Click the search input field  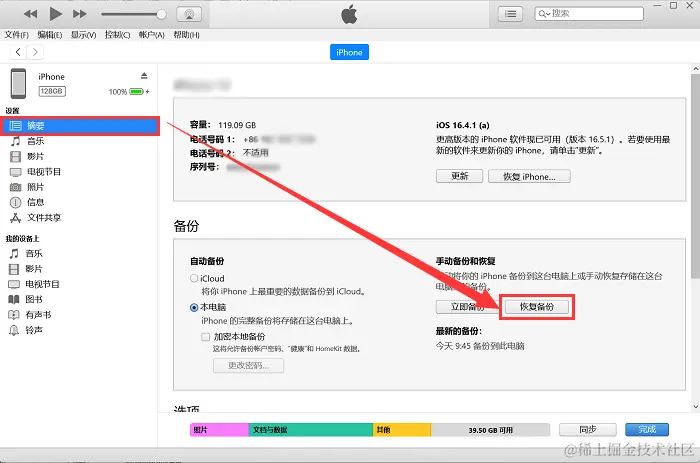[x=589, y=13]
